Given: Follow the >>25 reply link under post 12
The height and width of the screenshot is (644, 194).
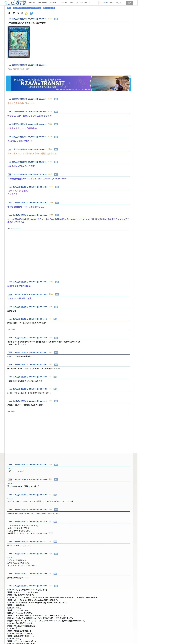Looking at the screenshot, I should [18, 229].
